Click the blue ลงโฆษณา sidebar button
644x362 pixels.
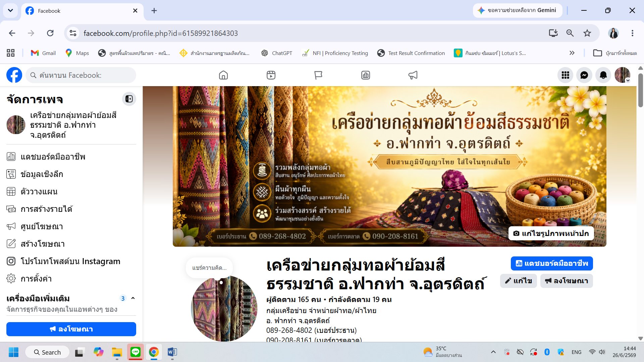click(71, 329)
